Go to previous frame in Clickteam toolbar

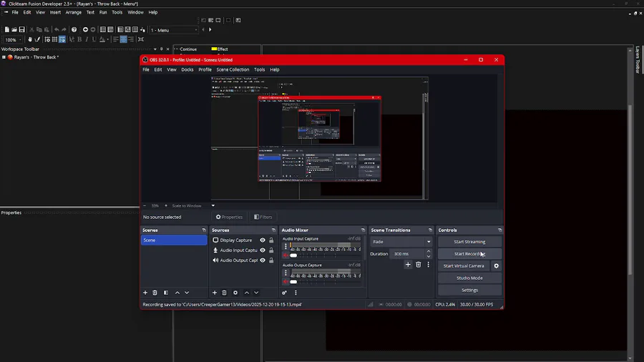[x=203, y=29]
